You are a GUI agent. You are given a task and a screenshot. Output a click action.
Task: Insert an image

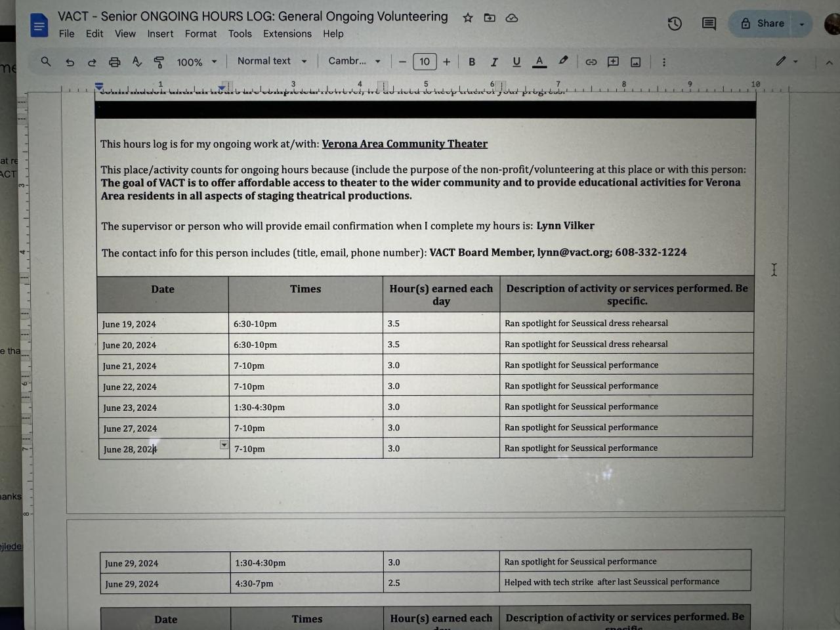[x=635, y=62]
